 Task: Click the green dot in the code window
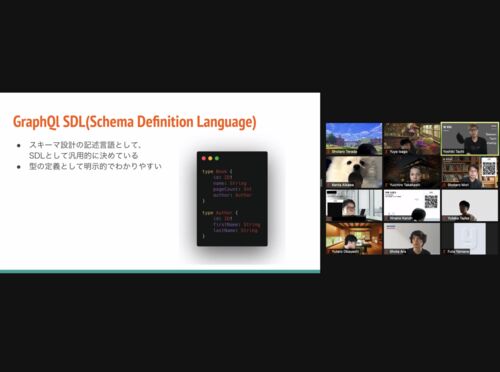point(217,158)
